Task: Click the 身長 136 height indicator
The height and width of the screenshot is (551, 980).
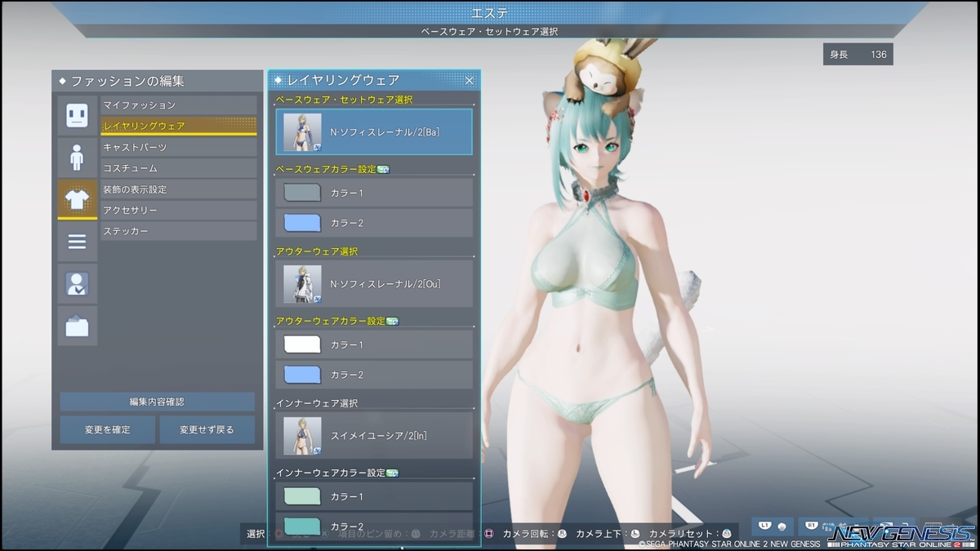Action: coord(857,55)
